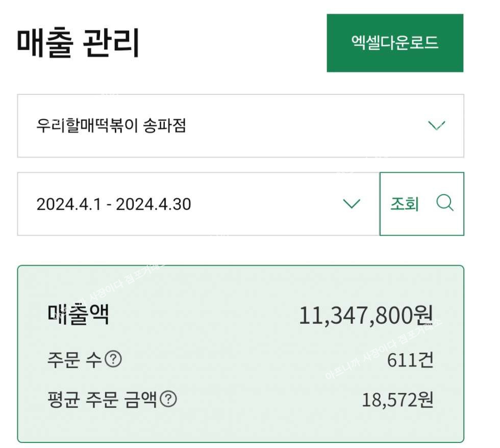Click the 평균 주문 금액 label text

click(x=101, y=400)
